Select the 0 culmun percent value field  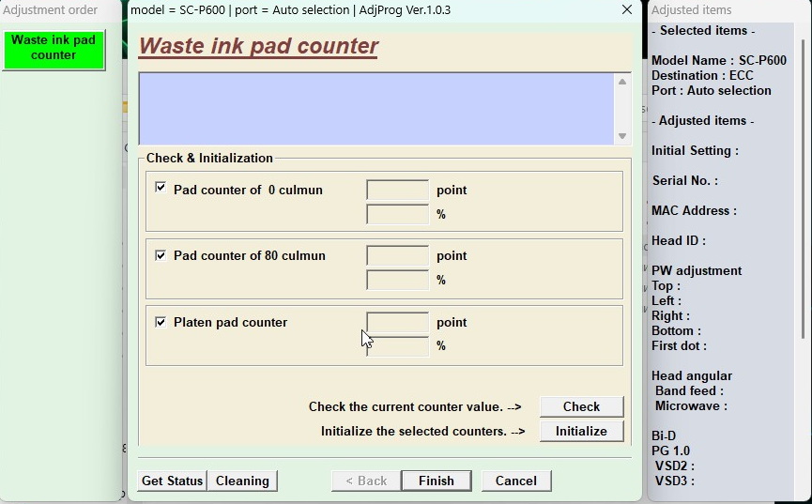click(x=397, y=215)
